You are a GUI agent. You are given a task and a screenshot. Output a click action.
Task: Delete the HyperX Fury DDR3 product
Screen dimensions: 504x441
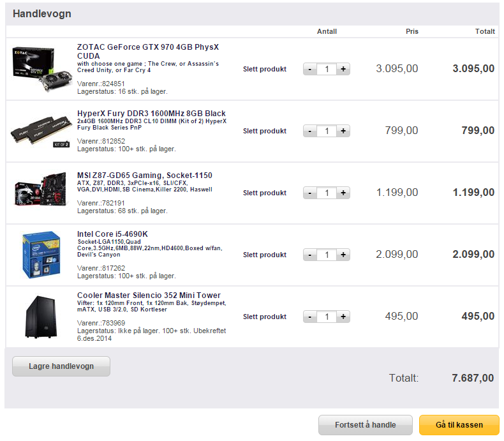(265, 131)
